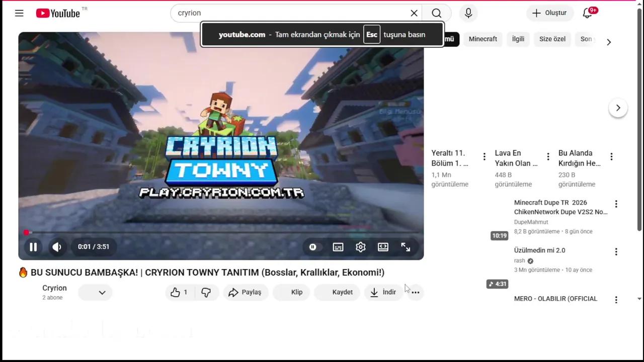This screenshot has height=362, width=644.
Task: Mute the video with the volume icon
Action: pyautogui.click(x=56, y=246)
